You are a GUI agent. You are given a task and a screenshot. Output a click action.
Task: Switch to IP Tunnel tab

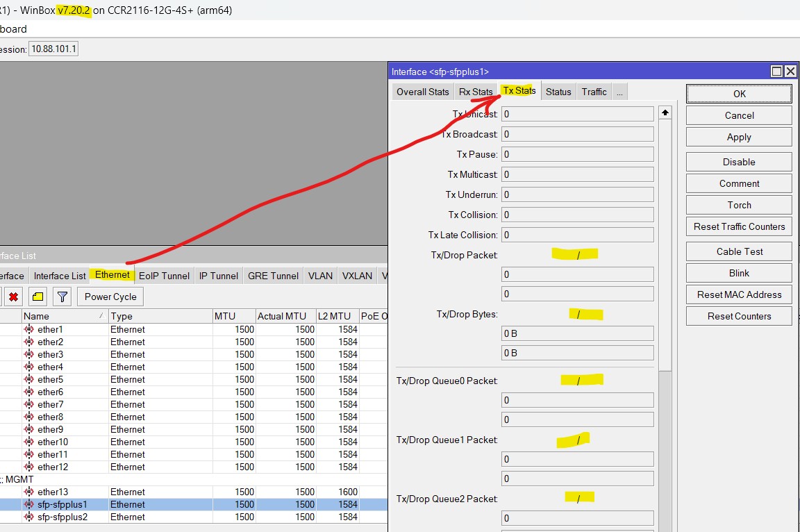(x=218, y=276)
